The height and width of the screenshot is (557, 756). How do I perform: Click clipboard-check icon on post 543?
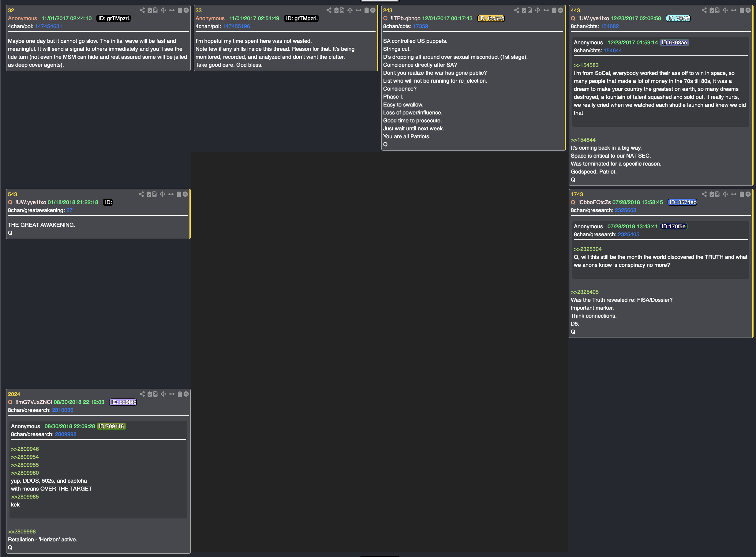click(x=149, y=194)
